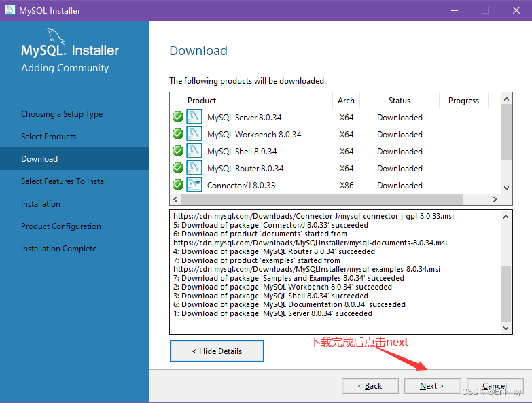Open Select Features To Install step
The image size is (532, 403).
65,181
